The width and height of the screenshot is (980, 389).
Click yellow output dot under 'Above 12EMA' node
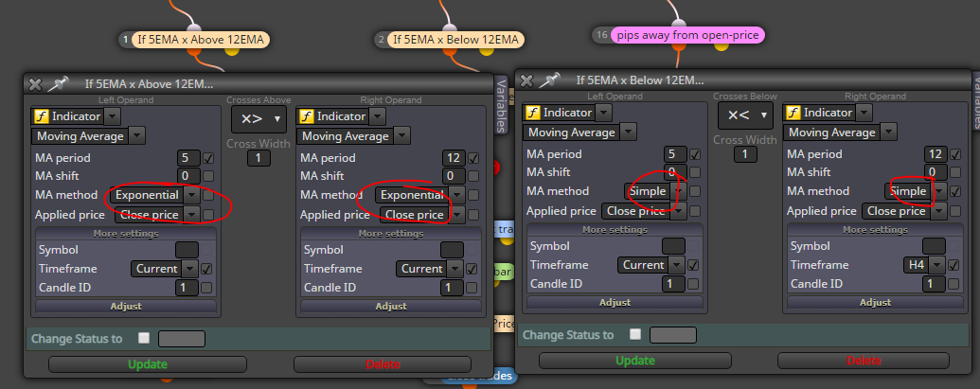click(231, 50)
